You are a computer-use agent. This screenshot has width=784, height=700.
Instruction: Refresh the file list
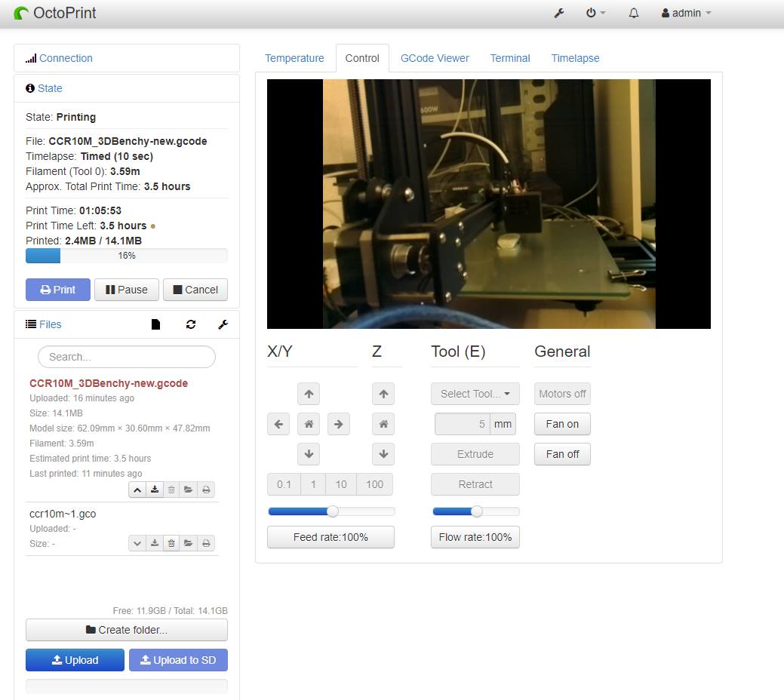191,324
